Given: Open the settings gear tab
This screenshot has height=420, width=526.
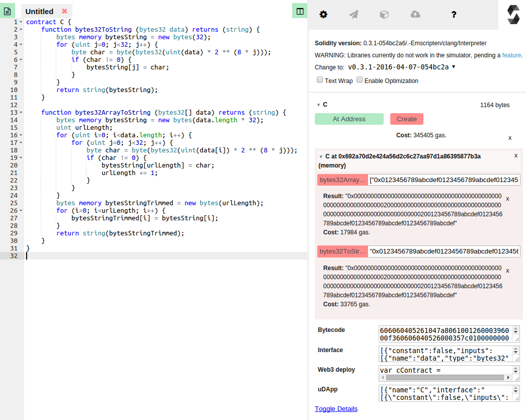Looking at the screenshot, I should point(323,15).
